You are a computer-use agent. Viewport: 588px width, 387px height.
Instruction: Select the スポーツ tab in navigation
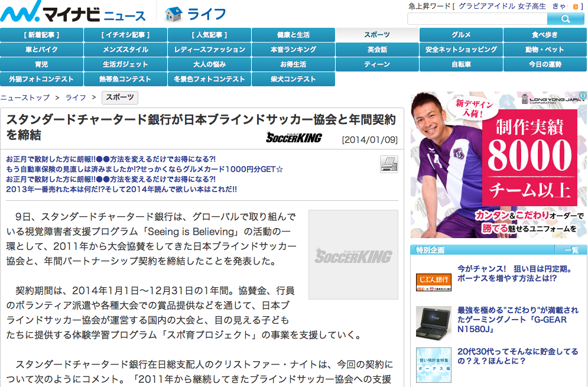pyautogui.click(x=377, y=35)
